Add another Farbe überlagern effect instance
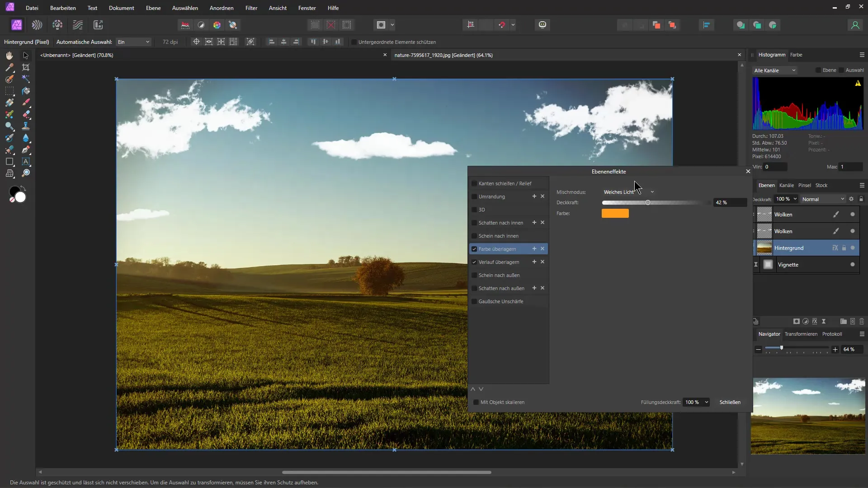Viewport: 868px width, 488px height. (x=534, y=249)
